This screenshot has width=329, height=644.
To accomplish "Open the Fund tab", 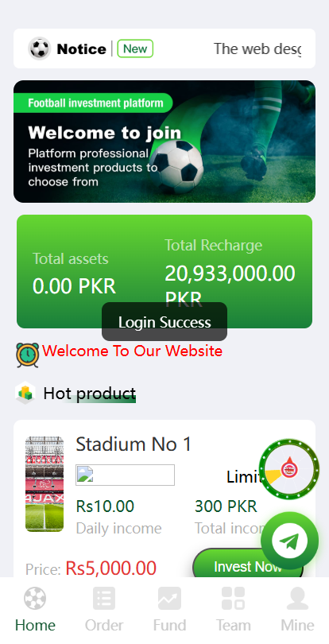I will pos(169,609).
